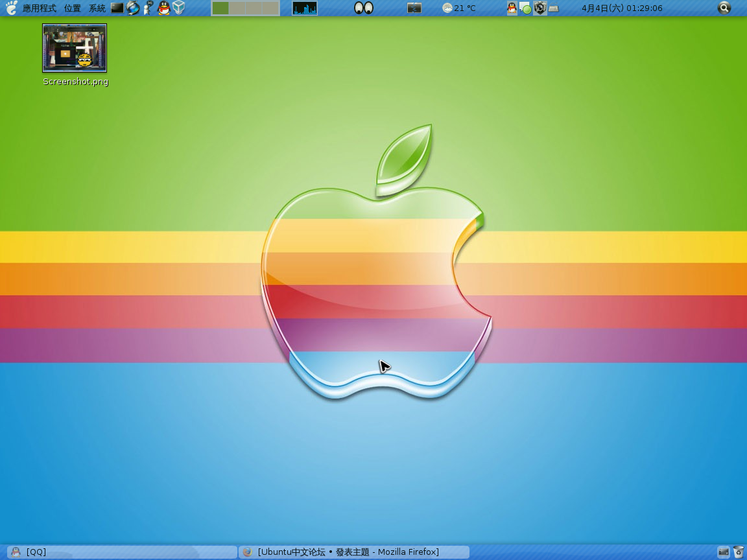Launch QQ penguin from the panel launchers
This screenshot has height=560, width=747.
pos(164,8)
